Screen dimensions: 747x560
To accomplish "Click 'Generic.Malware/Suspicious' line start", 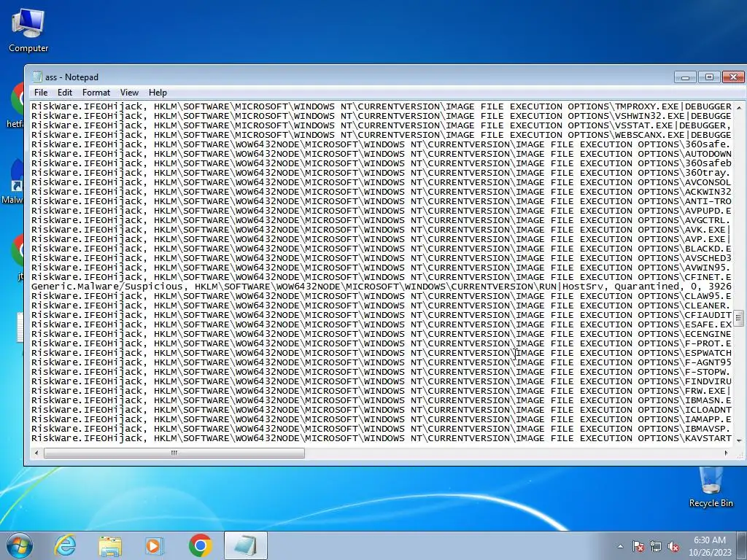I will click(107, 287).
